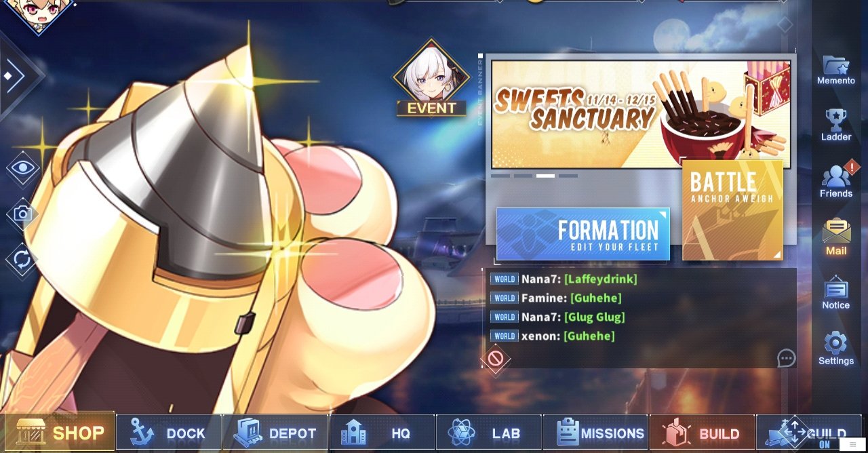Viewport: 868px width, 453px height.
Task: Open the Ladder trophy icon
Action: (x=835, y=120)
